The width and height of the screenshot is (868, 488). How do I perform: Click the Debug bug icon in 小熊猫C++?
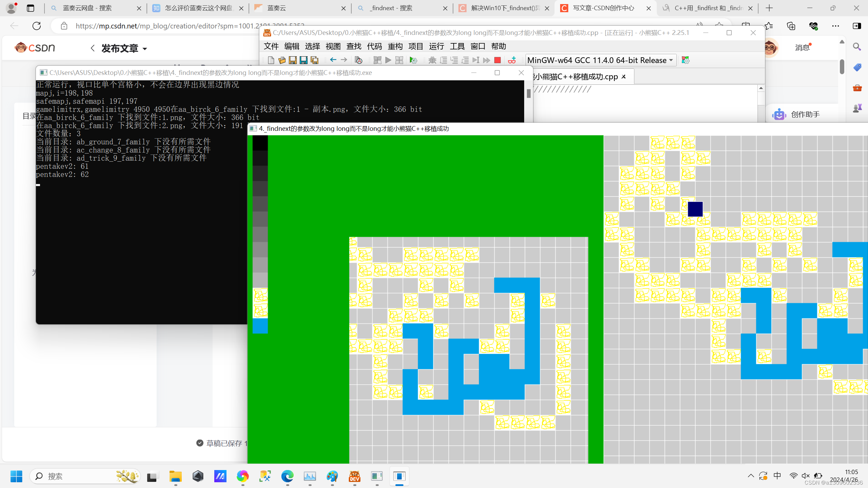coord(432,60)
